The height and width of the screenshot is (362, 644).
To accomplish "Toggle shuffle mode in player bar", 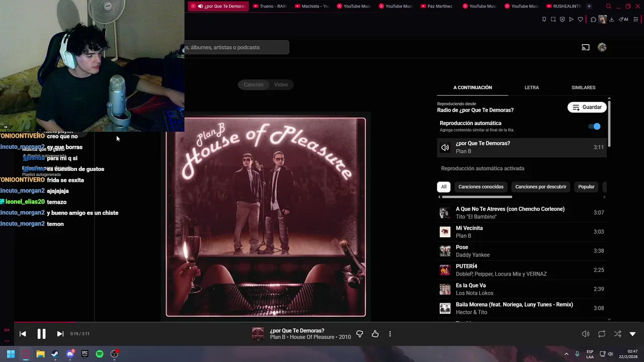I will point(617,334).
